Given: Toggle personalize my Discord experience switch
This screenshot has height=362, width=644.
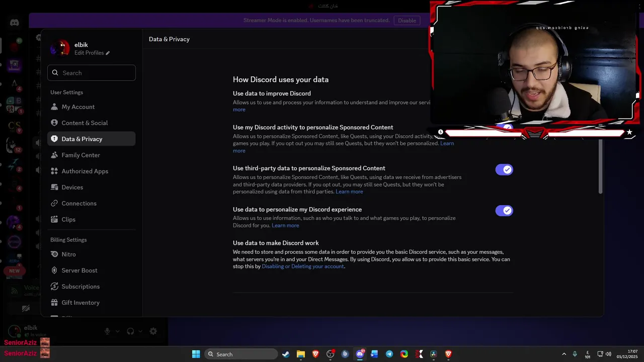Looking at the screenshot, I should tap(504, 211).
